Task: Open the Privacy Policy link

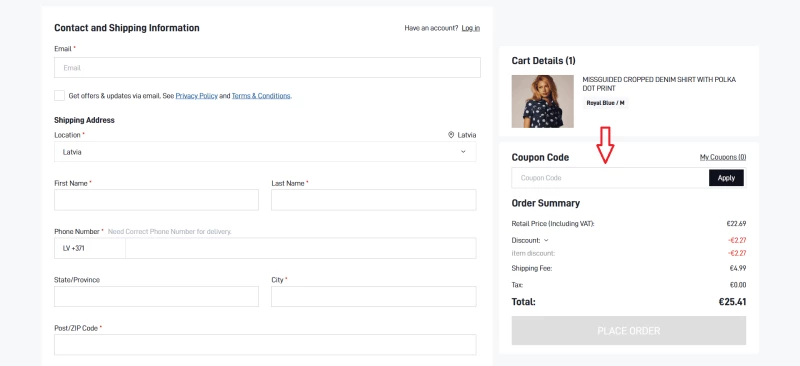Action: pyautogui.click(x=196, y=95)
